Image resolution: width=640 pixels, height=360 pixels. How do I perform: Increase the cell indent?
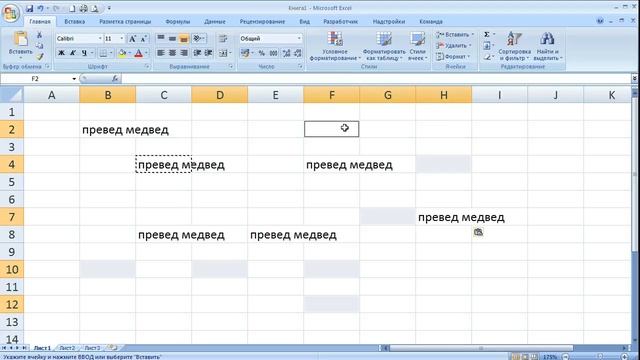click(208, 53)
